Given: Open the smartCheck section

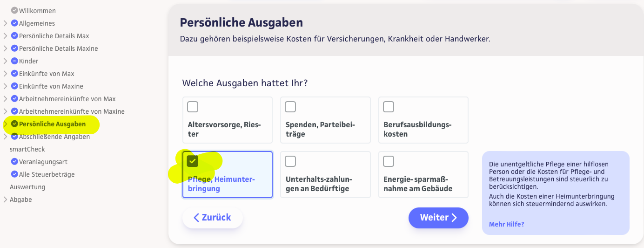Looking at the screenshot, I should click(27, 149).
